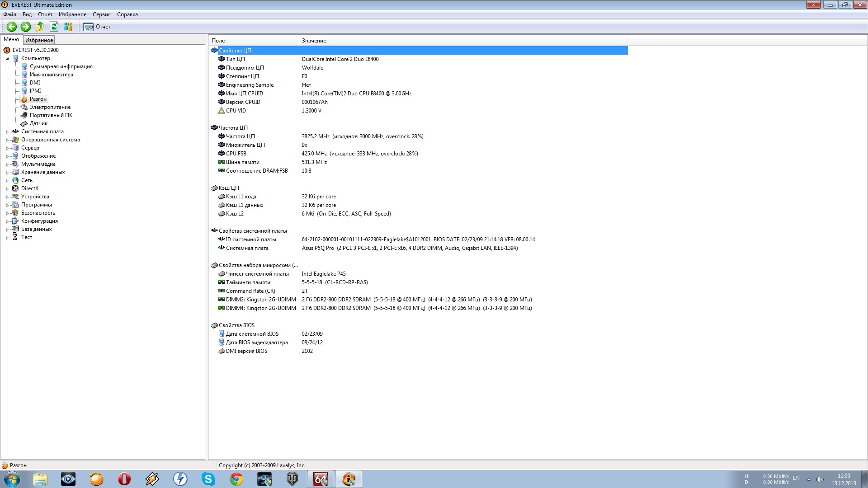
Task: Expand the DirectX tree node
Action: (x=7, y=189)
